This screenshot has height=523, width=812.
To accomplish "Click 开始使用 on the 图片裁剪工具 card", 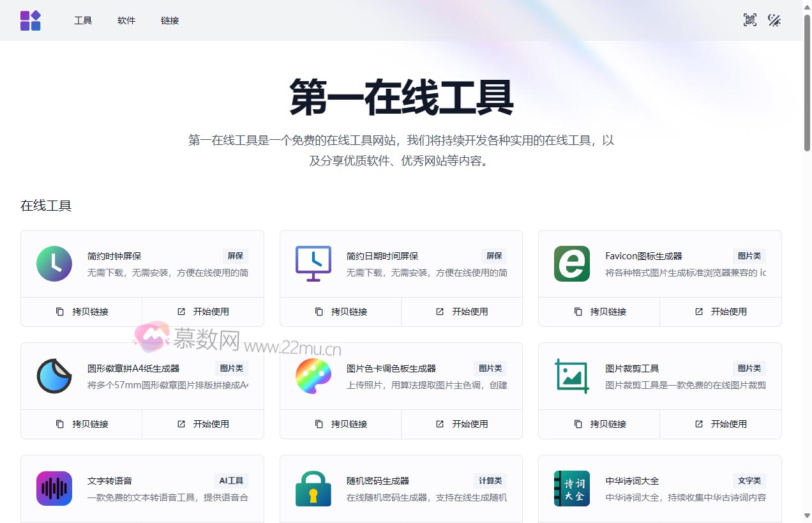I will 721,424.
